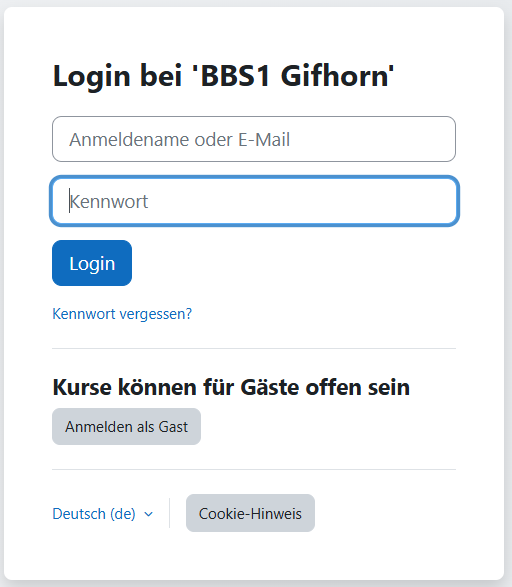Viewport: 512px width, 587px height.
Task: Click the 'Login bei BBS1 Gifhorn' heading
Action: [223, 76]
